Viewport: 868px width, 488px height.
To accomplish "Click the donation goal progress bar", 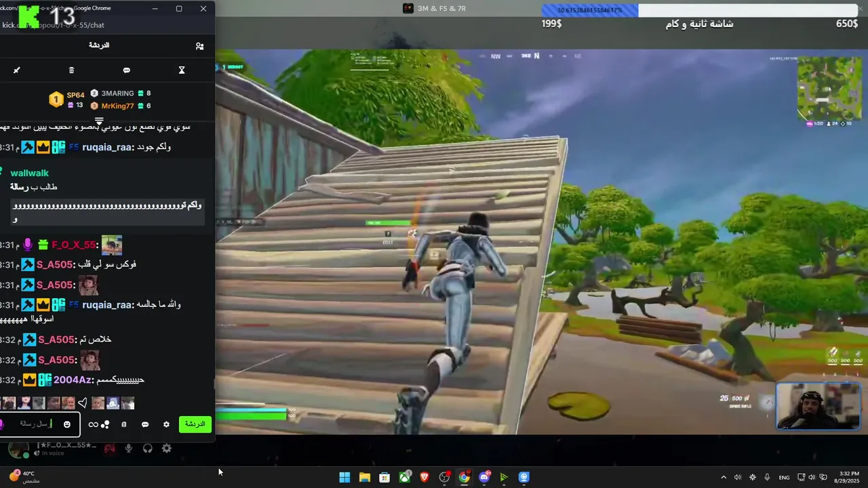I will (x=700, y=10).
